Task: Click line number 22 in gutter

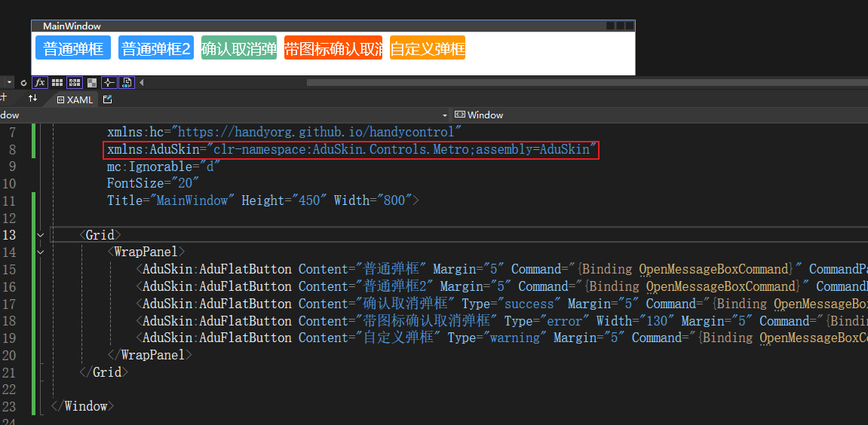Action: [x=9, y=389]
